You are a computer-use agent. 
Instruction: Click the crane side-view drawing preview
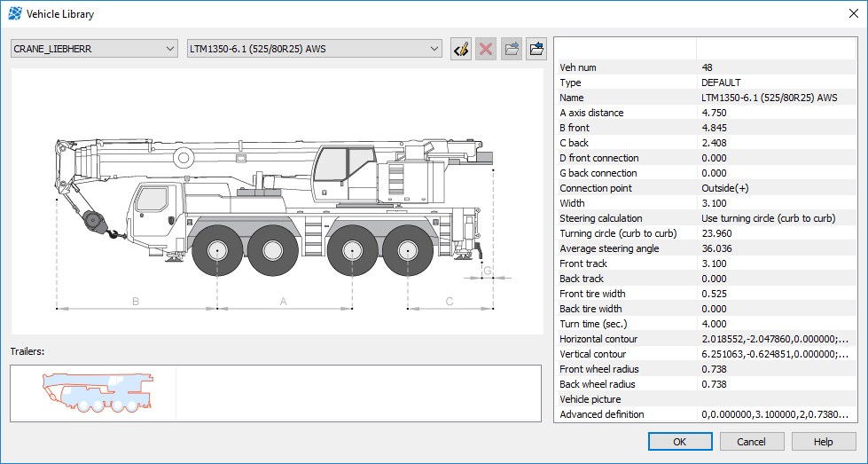pos(278,201)
